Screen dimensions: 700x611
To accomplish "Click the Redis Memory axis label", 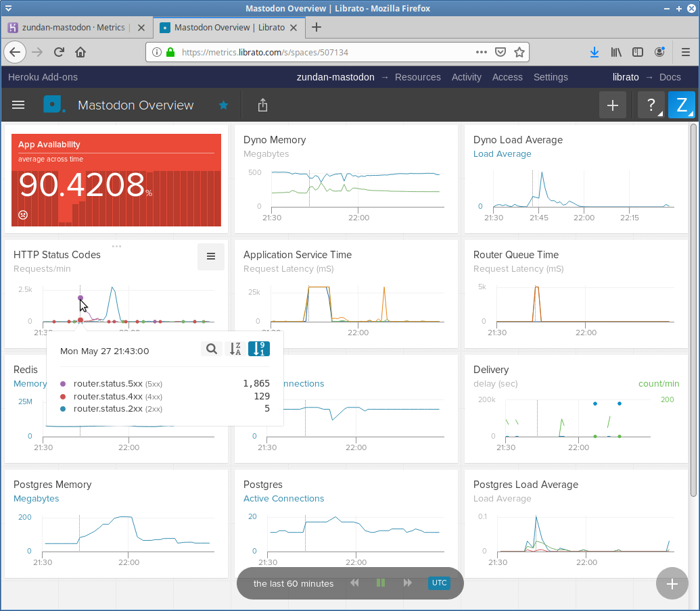I will (x=30, y=383).
